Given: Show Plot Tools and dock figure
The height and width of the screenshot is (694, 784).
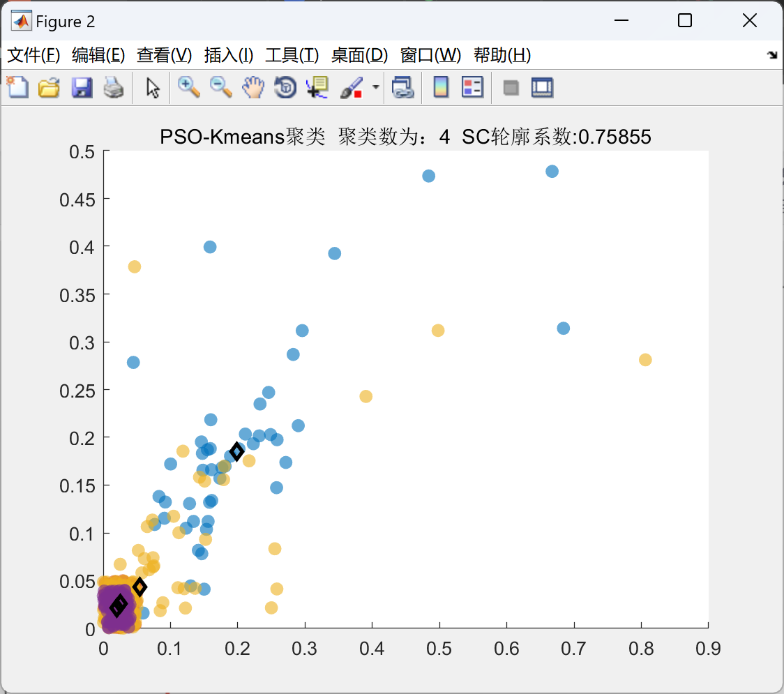Looking at the screenshot, I should [x=542, y=87].
